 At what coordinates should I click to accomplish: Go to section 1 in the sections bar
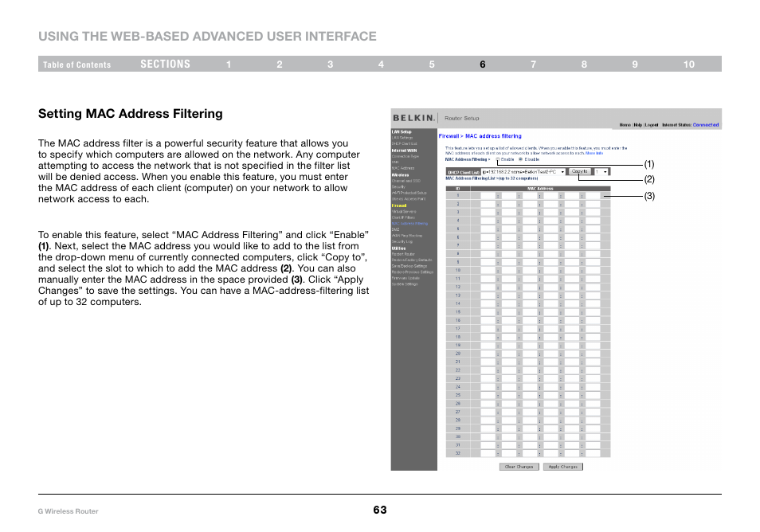(229, 65)
